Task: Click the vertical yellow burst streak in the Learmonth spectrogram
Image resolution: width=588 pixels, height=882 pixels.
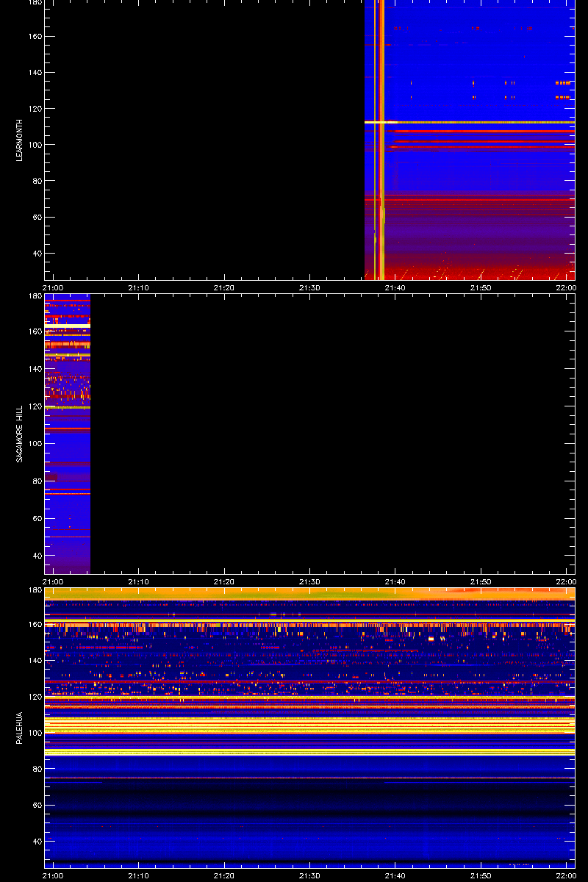Action: [x=381, y=140]
